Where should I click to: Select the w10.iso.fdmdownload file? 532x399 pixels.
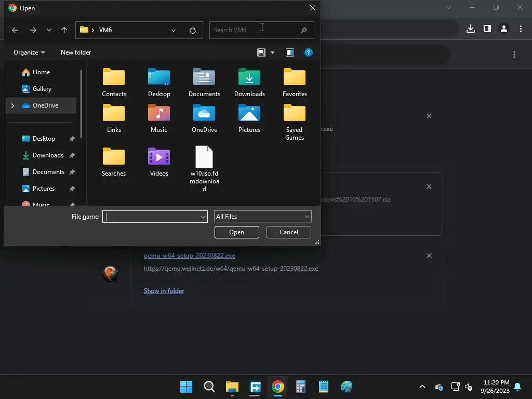click(x=204, y=169)
